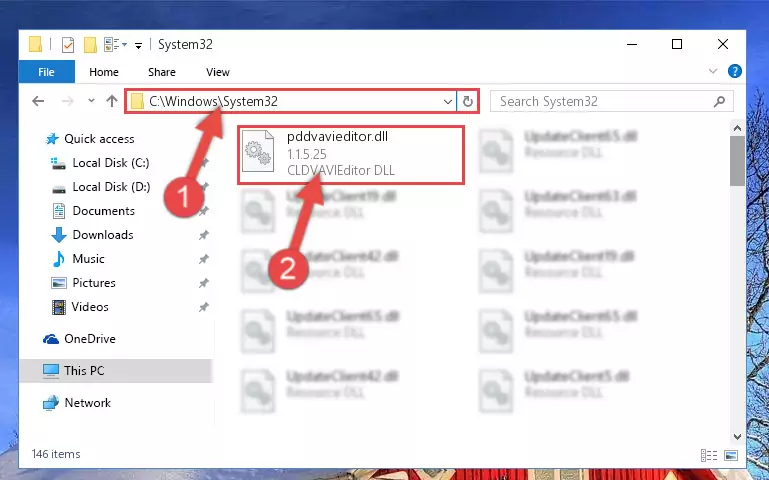Image resolution: width=769 pixels, height=480 pixels.
Task: Click the Music note icon
Action: (x=59, y=259)
